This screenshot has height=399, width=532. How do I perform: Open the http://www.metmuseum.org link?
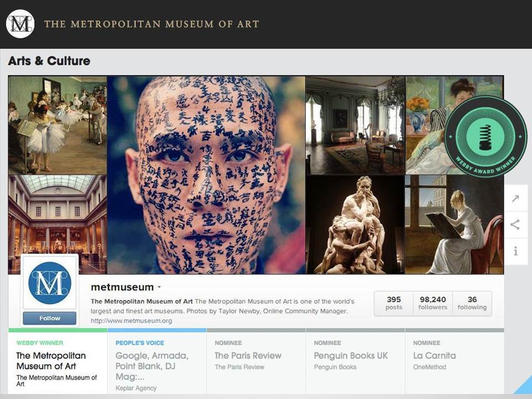[131, 321]
